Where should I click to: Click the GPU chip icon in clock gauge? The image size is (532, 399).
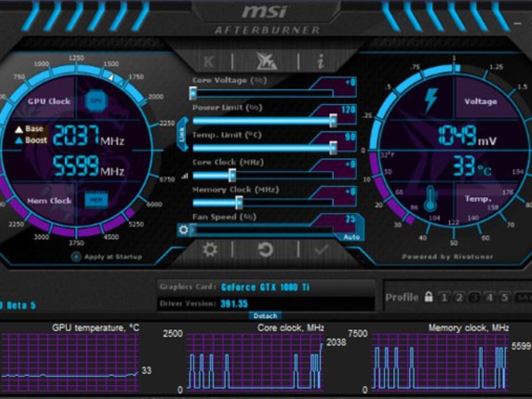(x=96, y=100)
